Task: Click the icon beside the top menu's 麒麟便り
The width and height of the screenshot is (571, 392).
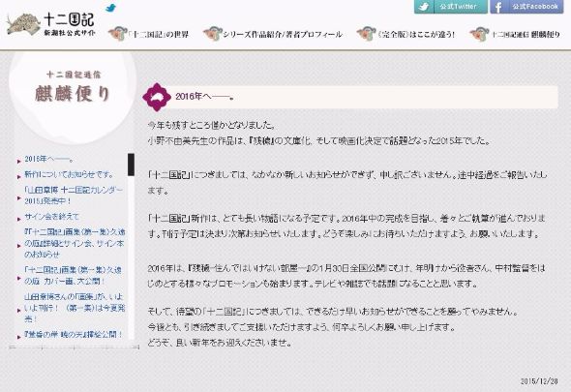Action: click(479, 34)
